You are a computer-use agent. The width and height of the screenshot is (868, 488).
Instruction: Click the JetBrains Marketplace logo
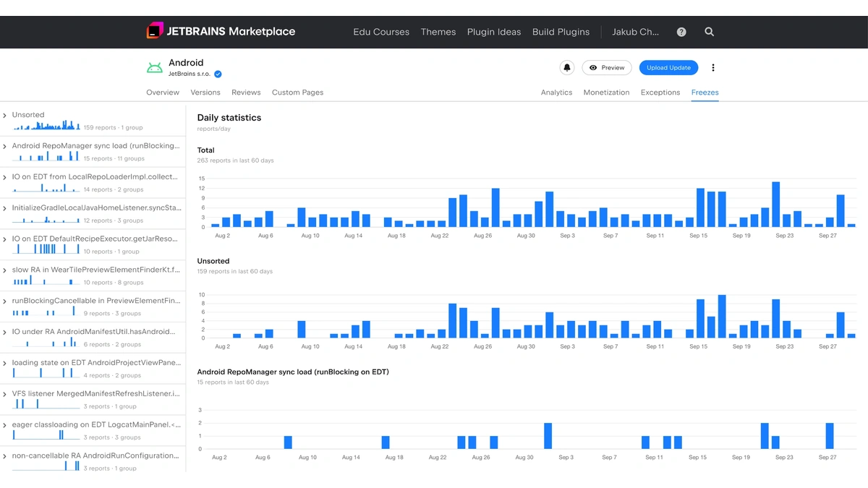coord(221,31)
